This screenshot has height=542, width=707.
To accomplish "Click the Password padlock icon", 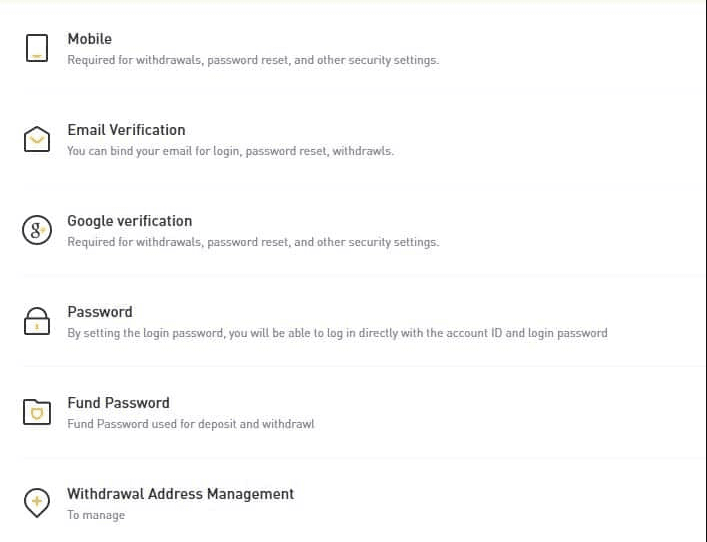I will tap(36, 322).
